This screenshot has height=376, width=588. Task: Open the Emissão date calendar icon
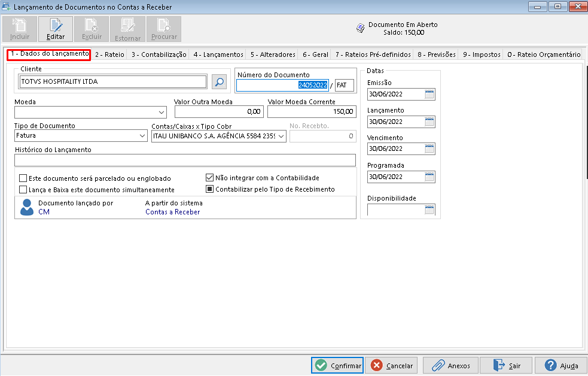[x=429, y=94]
